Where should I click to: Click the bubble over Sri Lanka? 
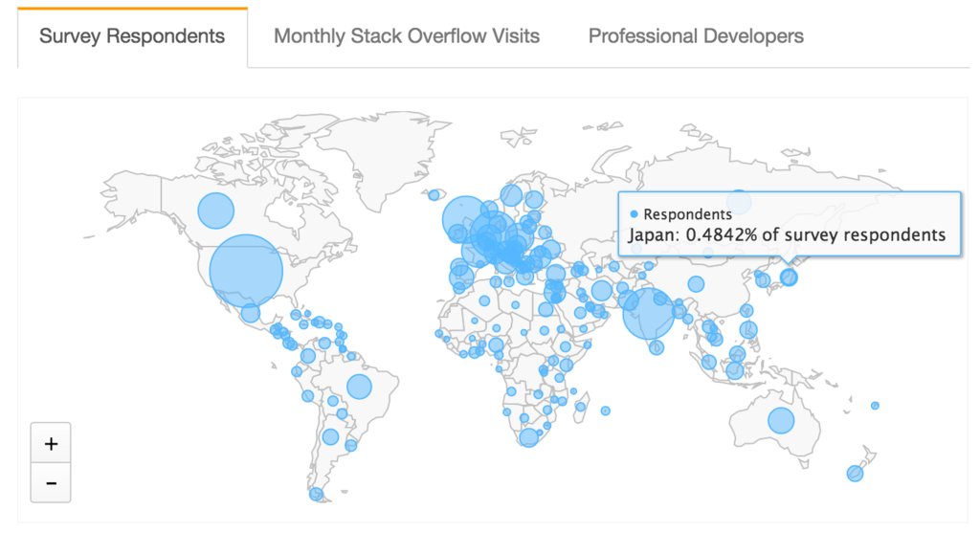click(x=657, y=347)
